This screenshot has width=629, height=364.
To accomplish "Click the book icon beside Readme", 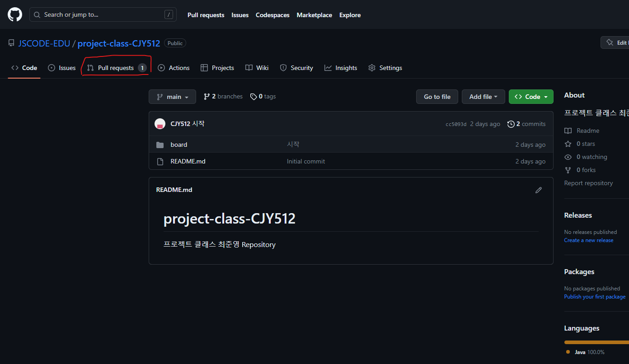I will click(568, 131).
